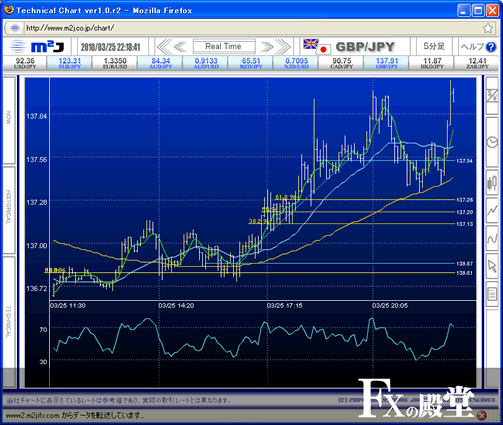The width and height of the screenshot is (503, 425).
Task: Click the browser URL address field
Action: pos(253,28)
